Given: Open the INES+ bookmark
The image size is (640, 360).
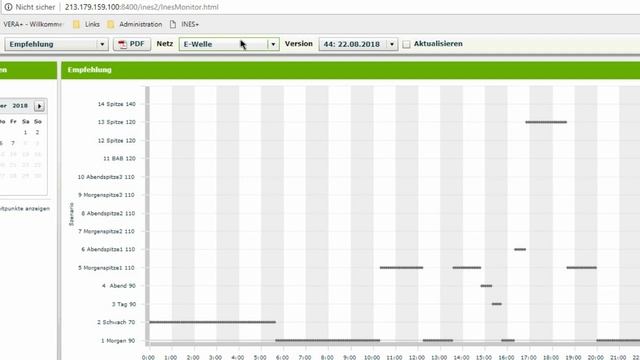Looking at the screenshot, I should click(x=184, y=24).
